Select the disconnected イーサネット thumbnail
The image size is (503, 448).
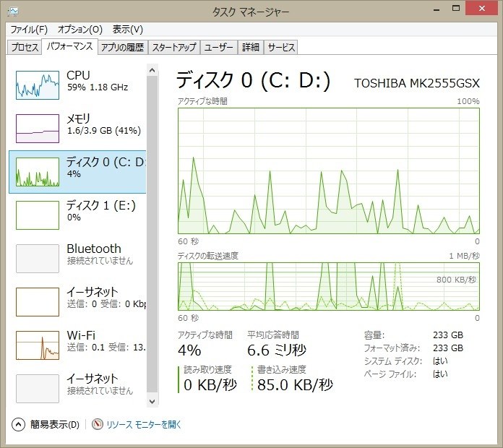[38, 388]
